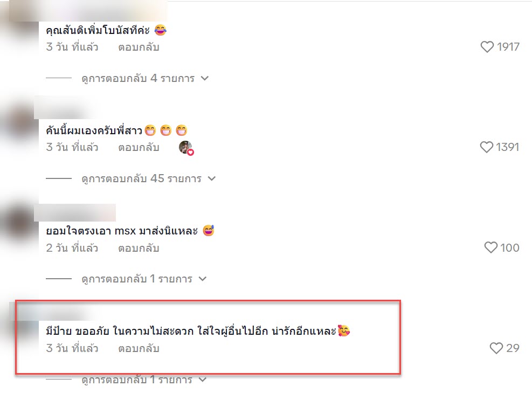Expand the 45 replies chevron
532x407 pixels.
(x=212, y=178)
